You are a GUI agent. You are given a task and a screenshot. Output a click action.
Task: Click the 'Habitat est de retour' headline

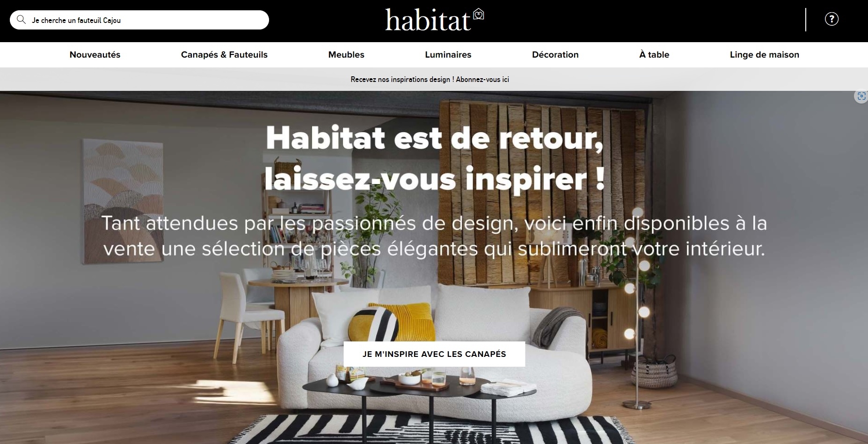click(434, 158)
